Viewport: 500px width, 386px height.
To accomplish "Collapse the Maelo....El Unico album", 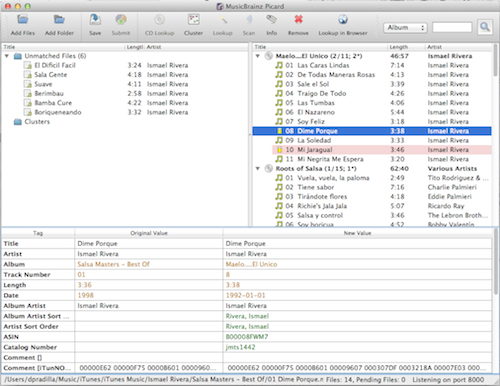I will 258,56.
